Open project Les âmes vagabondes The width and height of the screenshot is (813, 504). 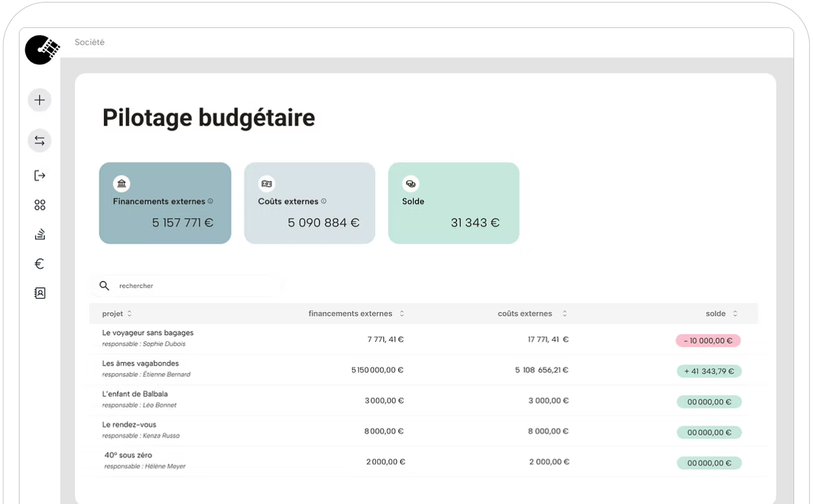pos(140,364)
